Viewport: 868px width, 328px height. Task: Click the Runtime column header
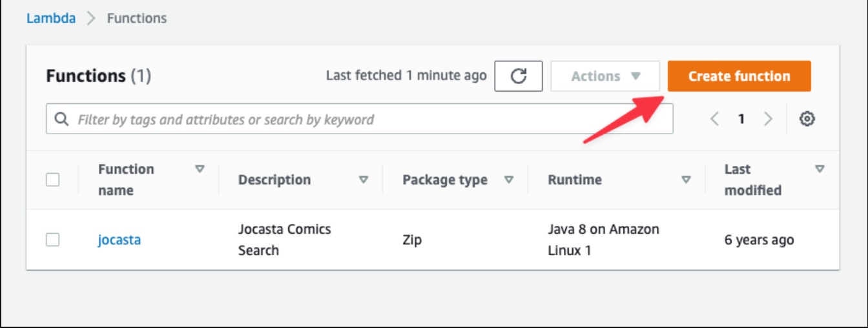pos(575,180)
